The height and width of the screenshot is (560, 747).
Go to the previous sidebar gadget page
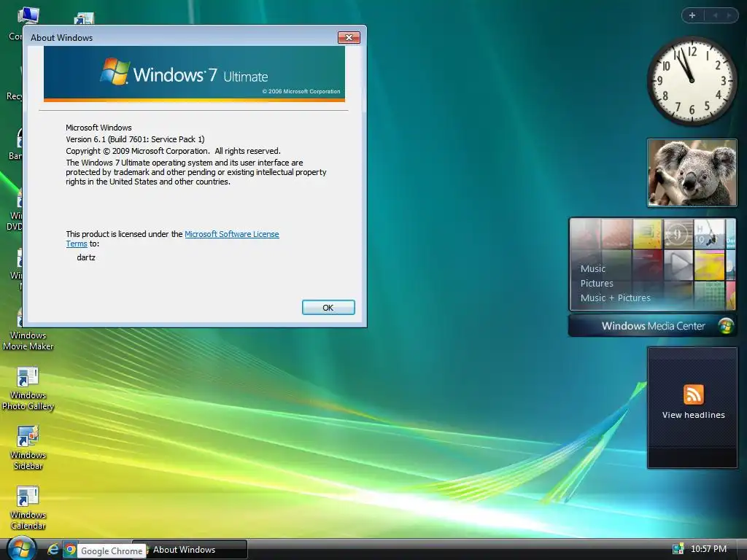pos(715,15)
